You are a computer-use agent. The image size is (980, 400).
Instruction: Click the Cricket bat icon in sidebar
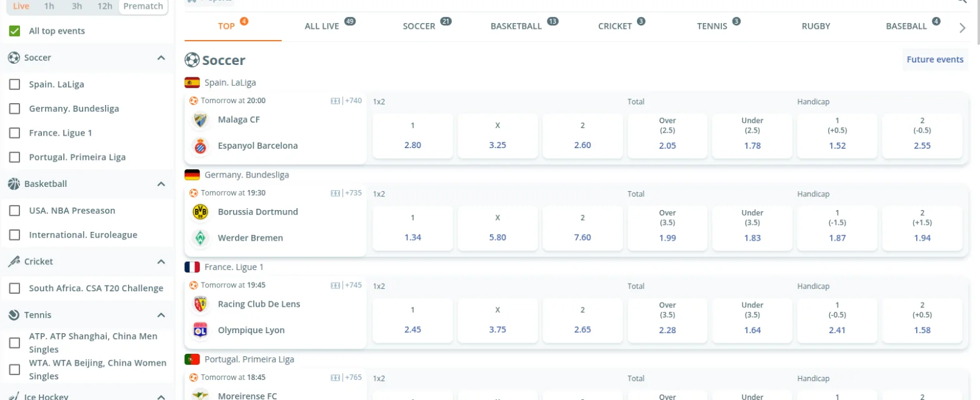coord(14,261)
